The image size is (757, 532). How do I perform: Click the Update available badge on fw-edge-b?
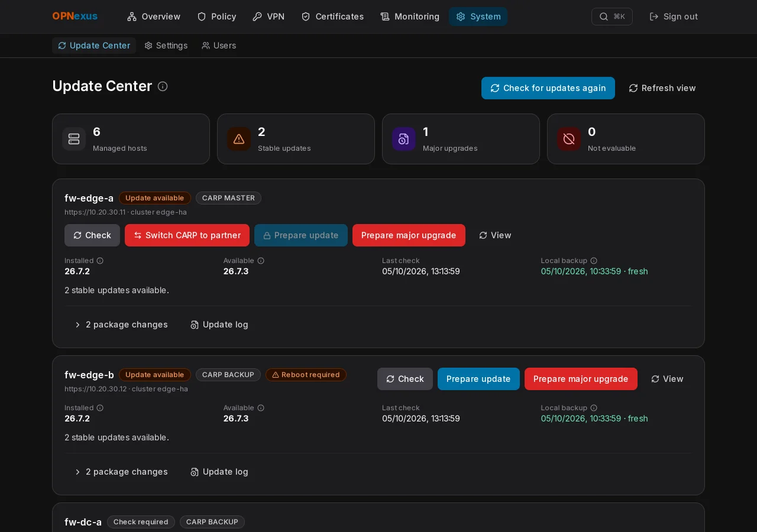click(x=155, y=375)
